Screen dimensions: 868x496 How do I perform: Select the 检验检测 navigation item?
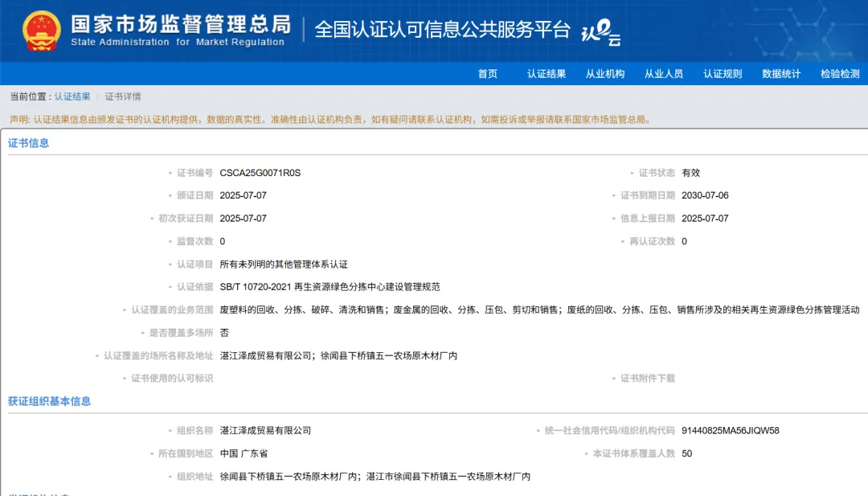tap(840, 74)
